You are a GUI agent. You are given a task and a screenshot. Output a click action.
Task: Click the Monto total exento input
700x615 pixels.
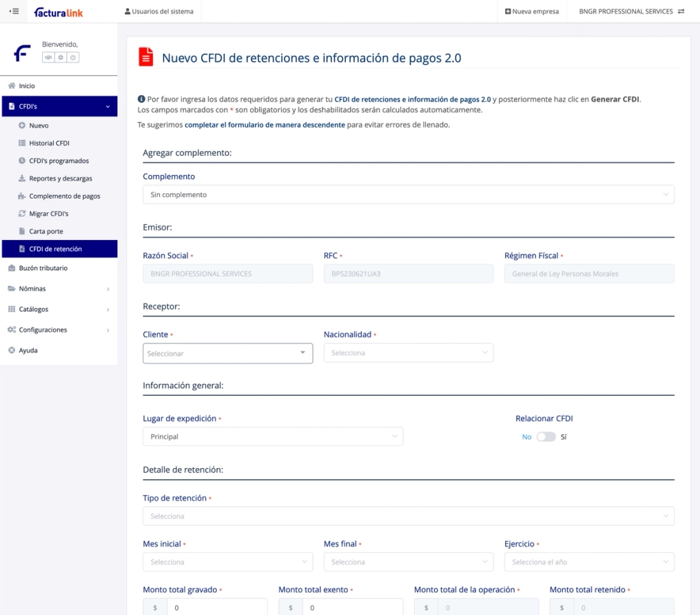coord(353,607)
